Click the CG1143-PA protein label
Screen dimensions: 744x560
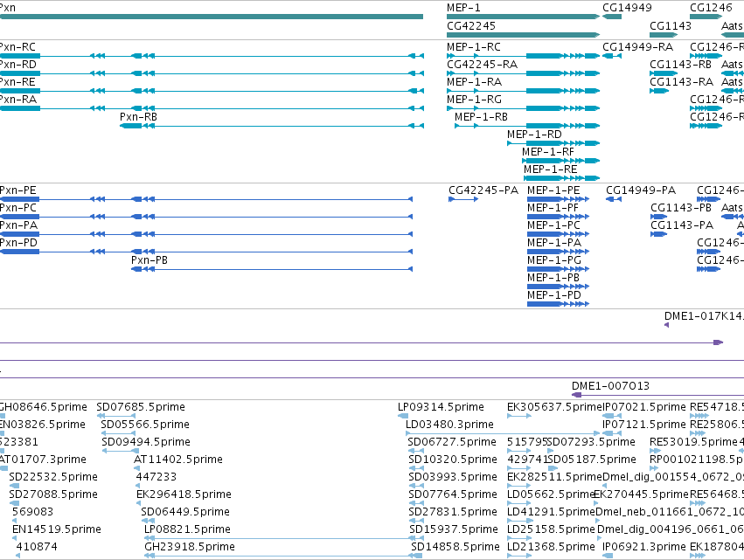(682, 225)
